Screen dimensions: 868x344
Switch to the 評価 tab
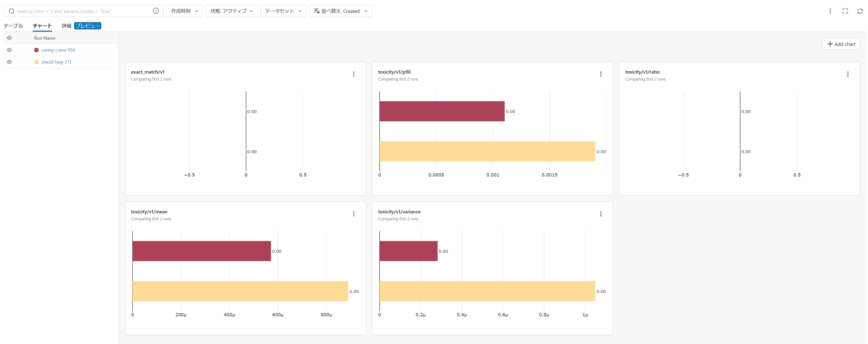pos(66,26)
